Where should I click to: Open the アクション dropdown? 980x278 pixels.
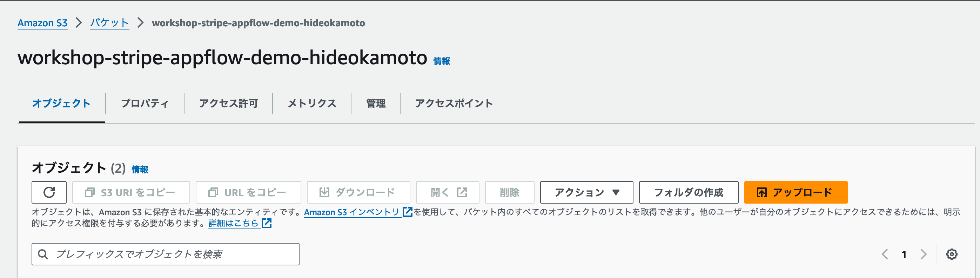point(586,192)
